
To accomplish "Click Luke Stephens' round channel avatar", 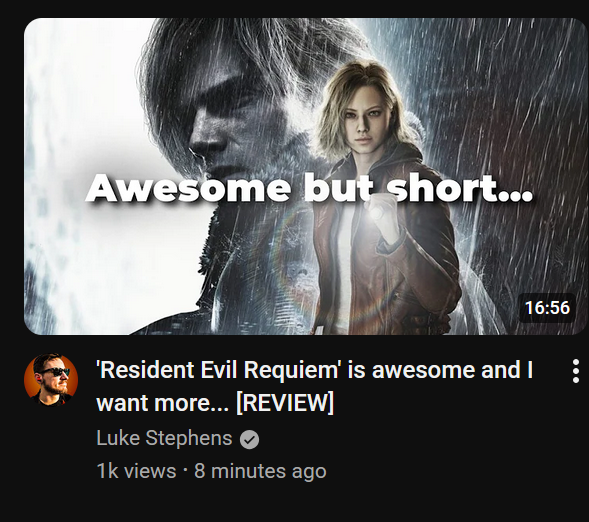I will click(51, 380).
